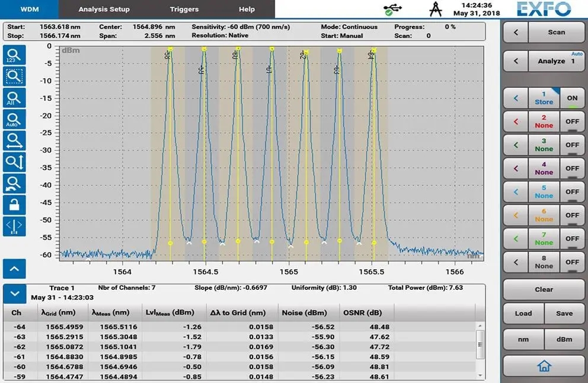Open the Analyze options arrow
The height and width of the screenshot is (383, 588).
pyautogui.click(x=516, y=61)
